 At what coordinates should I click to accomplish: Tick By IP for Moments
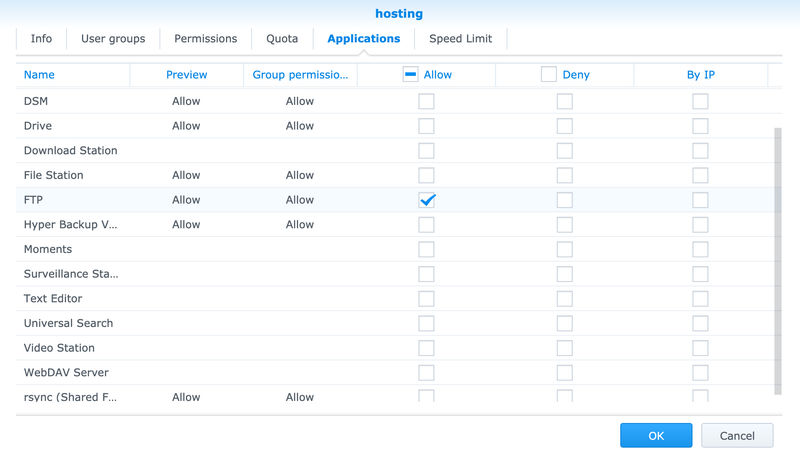(701, 249)
